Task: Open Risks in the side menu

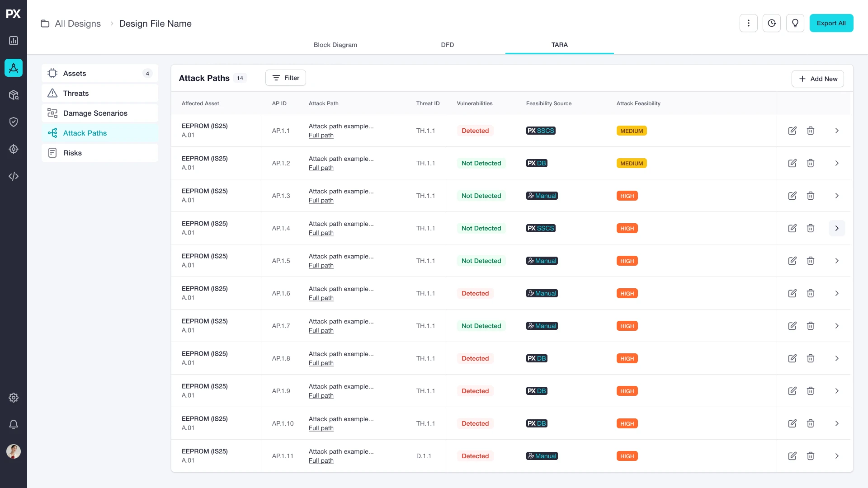Action: tap(100, 153)
